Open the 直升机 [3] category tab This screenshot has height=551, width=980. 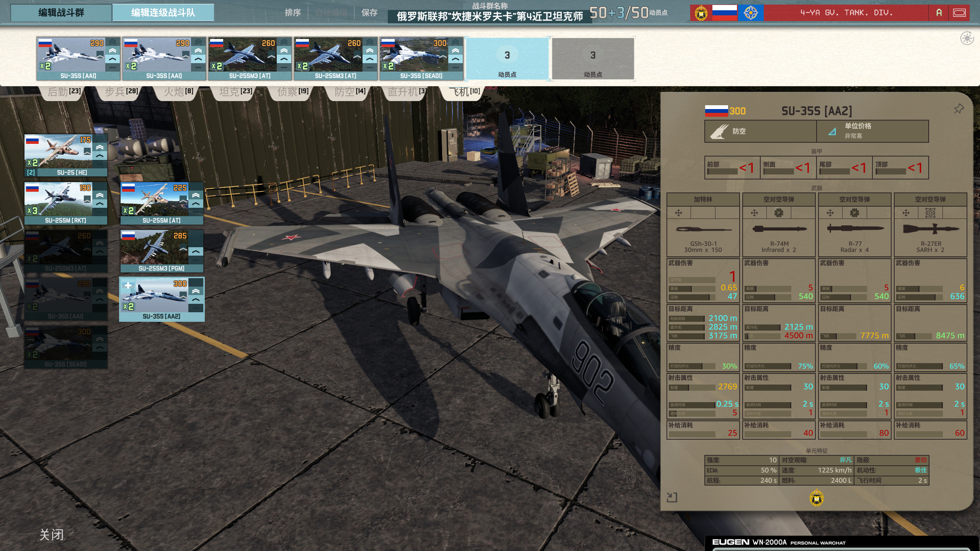point(407,91)
